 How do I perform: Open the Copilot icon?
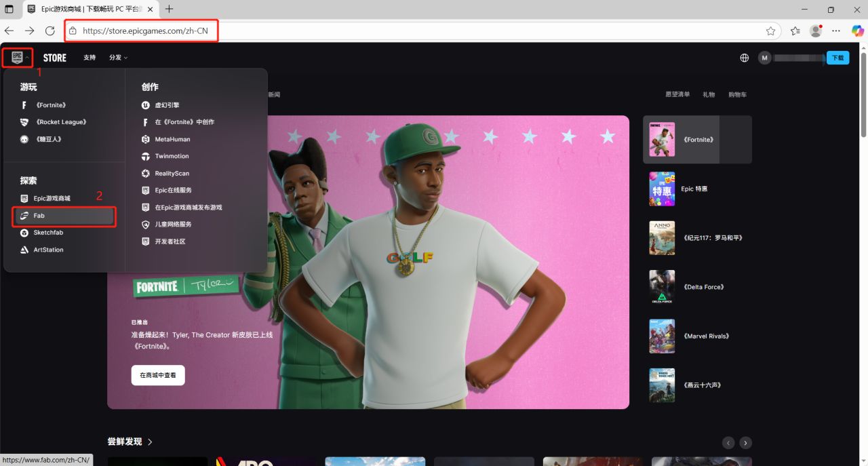(x=857, y=31)
